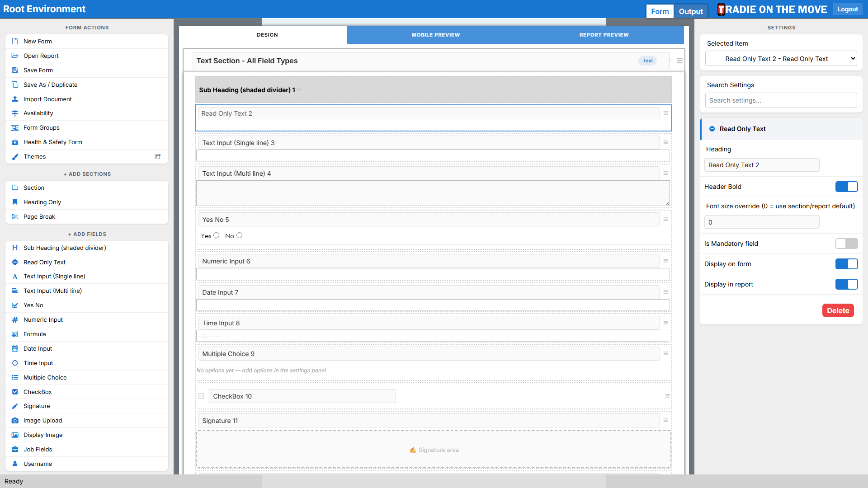Click the Time Input 8 time field
Screen dimensions: 868x488
(x=432, y=336)
